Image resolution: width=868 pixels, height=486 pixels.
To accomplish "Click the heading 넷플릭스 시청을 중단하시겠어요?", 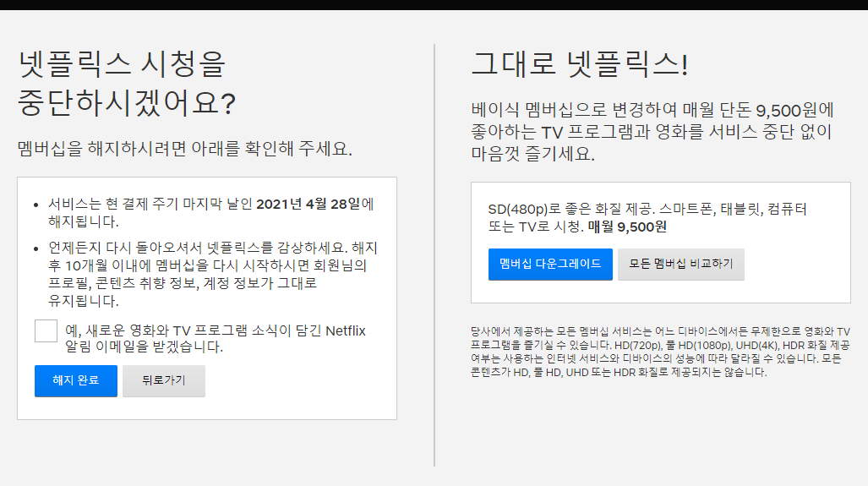I will point(127,84).
